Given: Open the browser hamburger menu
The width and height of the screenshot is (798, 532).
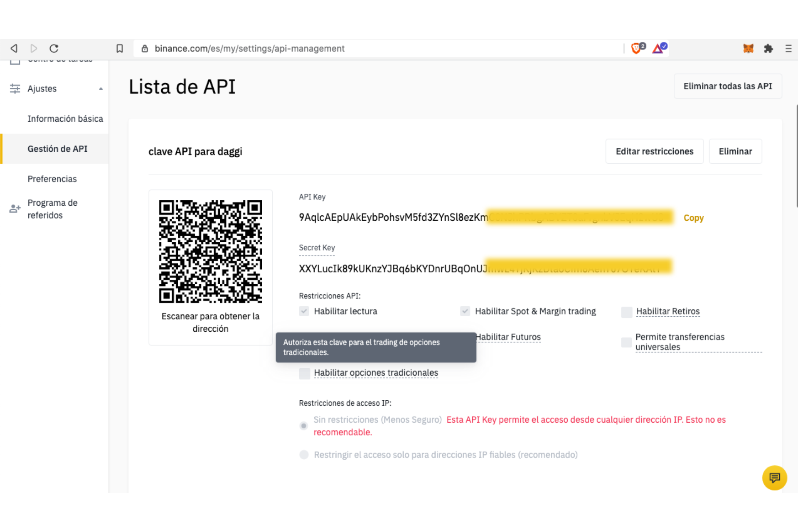Looking at the screenshot, I should coord(788,49).
